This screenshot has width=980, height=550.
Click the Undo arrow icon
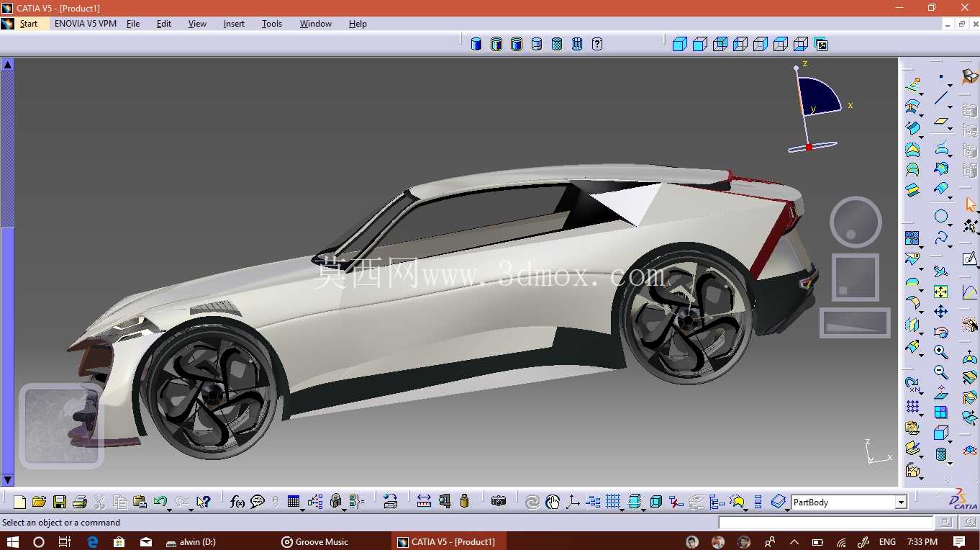(x=160, y=501)
